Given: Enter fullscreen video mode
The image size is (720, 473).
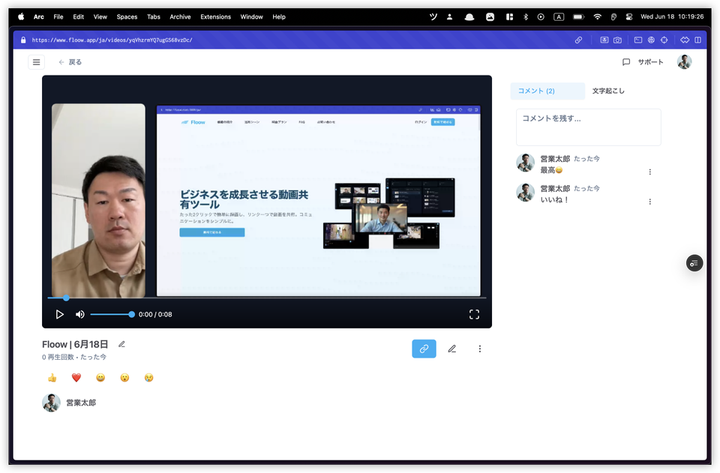Looking at the screenshot, I should coord(474,314).
